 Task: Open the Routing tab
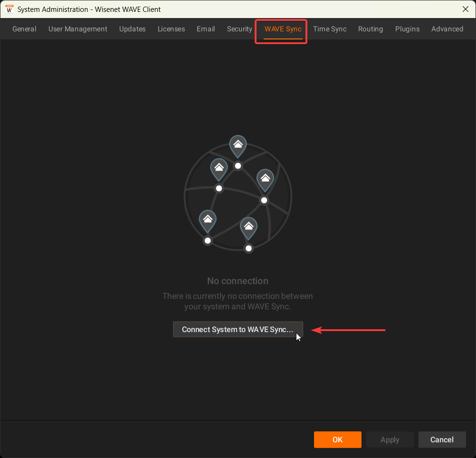coord(371,29)
